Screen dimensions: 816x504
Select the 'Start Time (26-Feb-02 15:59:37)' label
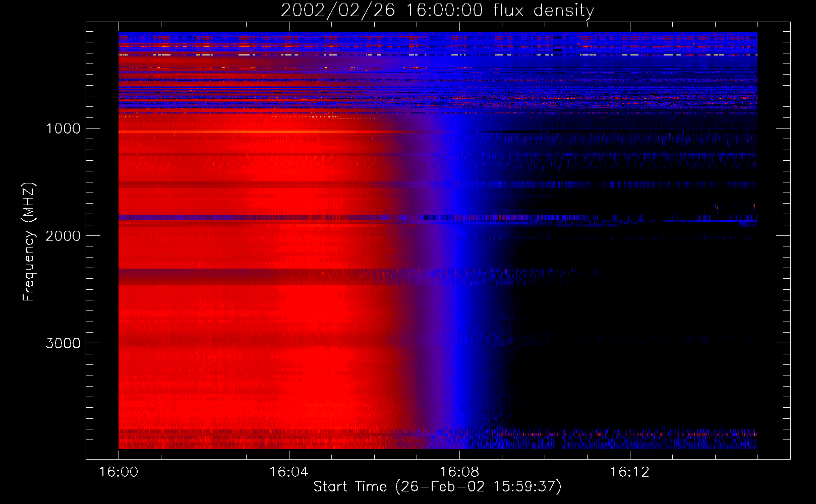[437, 487]
